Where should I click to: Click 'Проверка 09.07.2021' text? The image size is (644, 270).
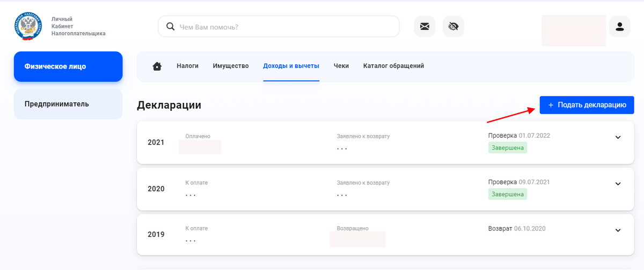click(519, 182)
